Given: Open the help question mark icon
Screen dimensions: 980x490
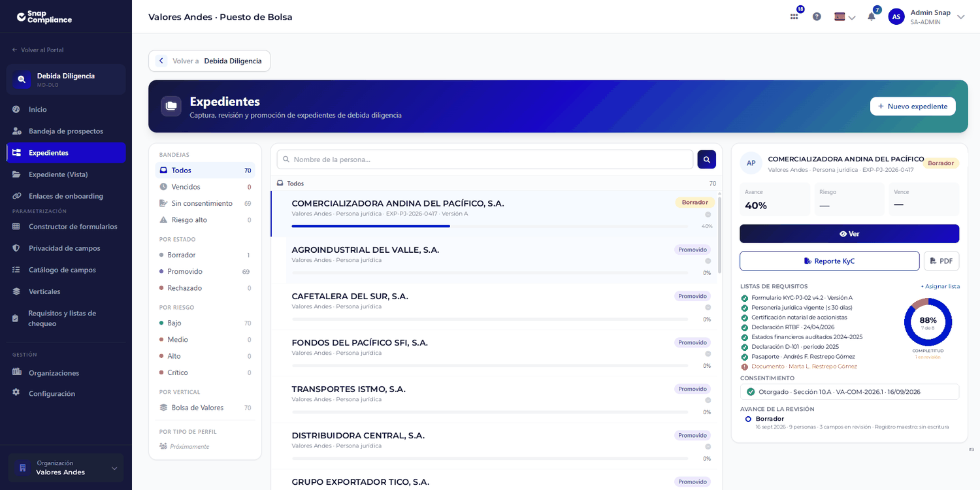Looking at the screenshot, I should (817, 17).
